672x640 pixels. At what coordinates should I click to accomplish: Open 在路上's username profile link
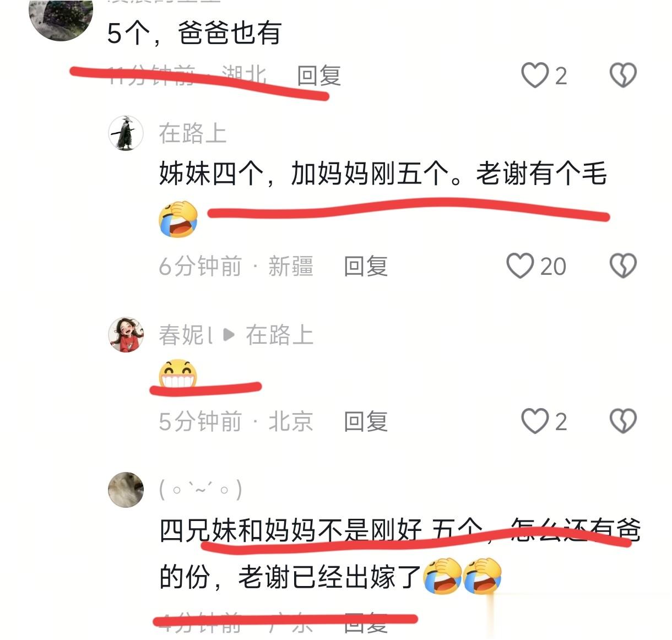tap(193, 133)
